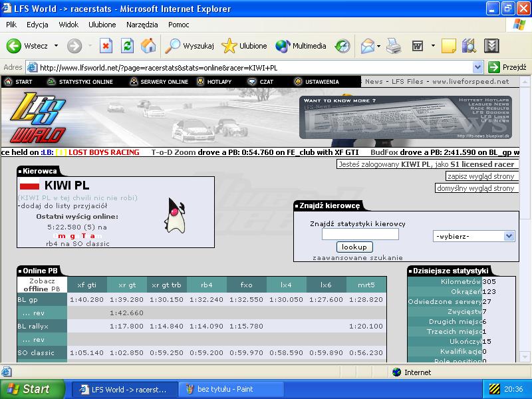532x399 pixels.
Task: Click the xr gt trb column header
Action: pyautogui.click(x=167, y=285)
